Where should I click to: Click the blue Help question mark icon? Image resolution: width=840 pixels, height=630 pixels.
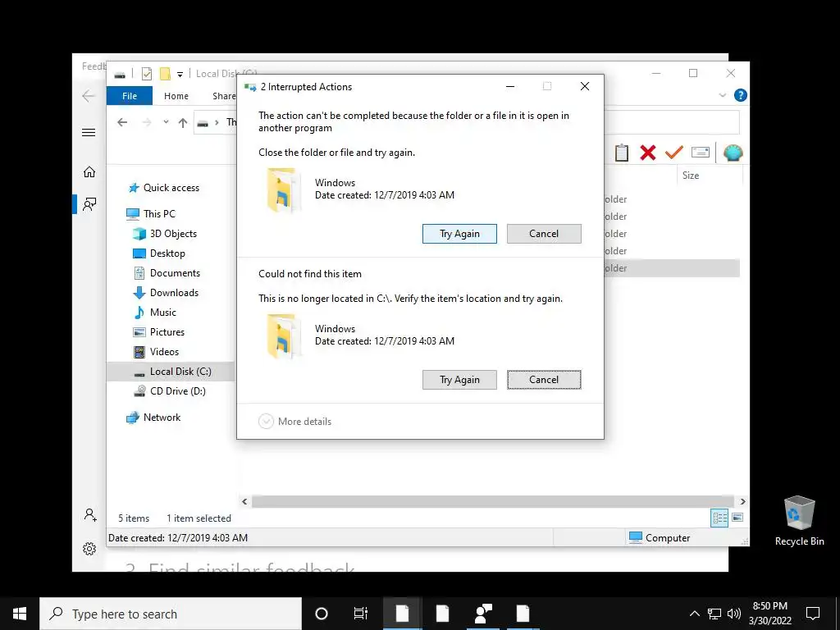(x=741, y=95)
